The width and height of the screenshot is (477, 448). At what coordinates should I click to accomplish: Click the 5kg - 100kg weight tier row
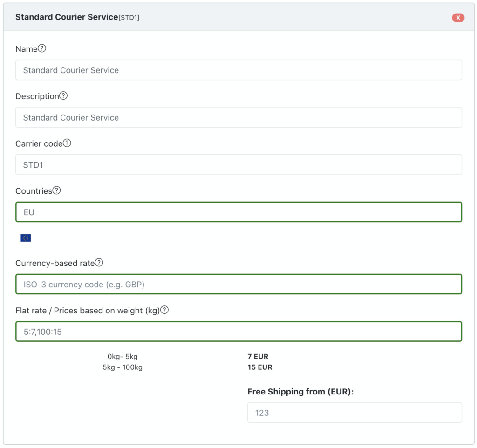point(123,367)
